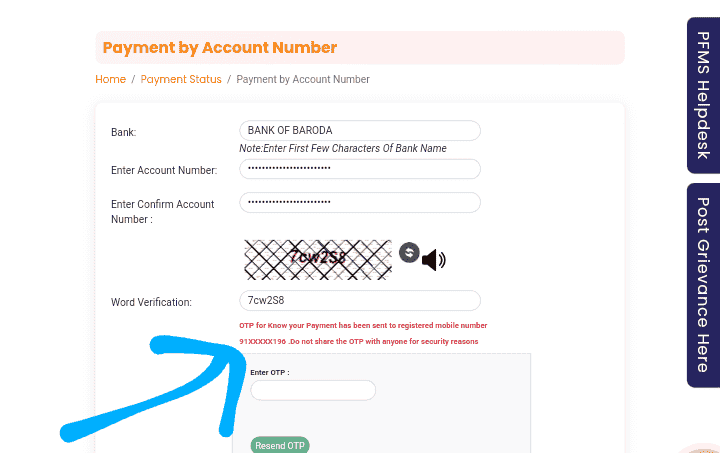Click the red OTP sent notification message
This screenshot has width=720, height=453.
[363, 333]
